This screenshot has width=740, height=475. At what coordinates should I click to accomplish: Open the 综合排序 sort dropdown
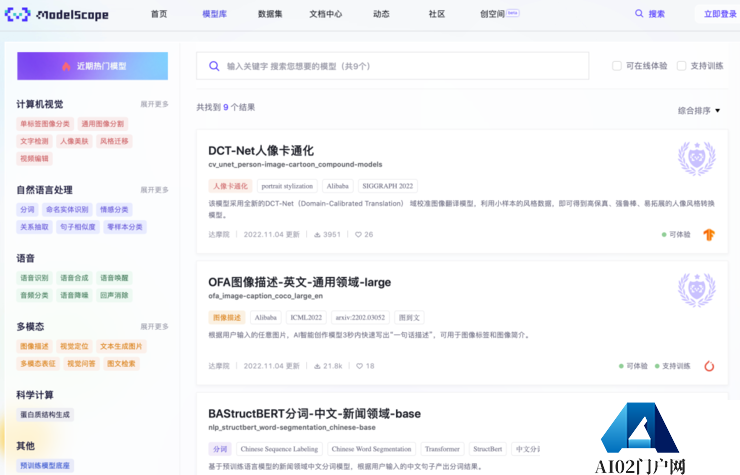pos(699,110)
